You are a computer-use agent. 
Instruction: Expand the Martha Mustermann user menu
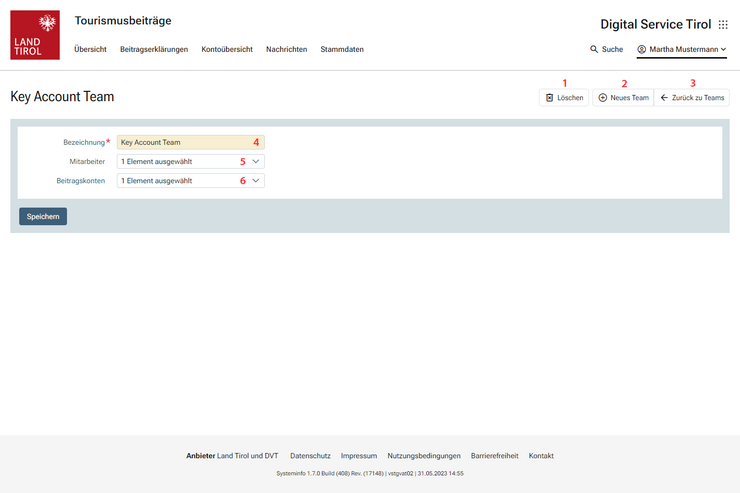point(723,49)
